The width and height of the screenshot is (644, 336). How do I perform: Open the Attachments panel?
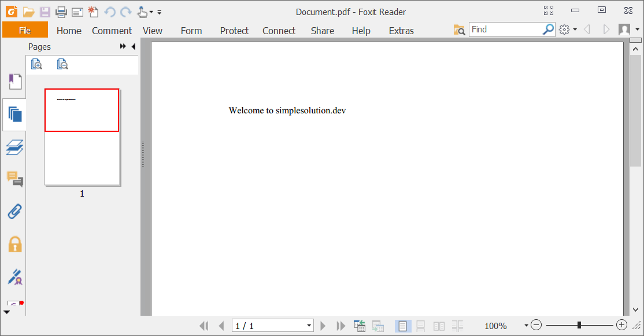[14, 211]
